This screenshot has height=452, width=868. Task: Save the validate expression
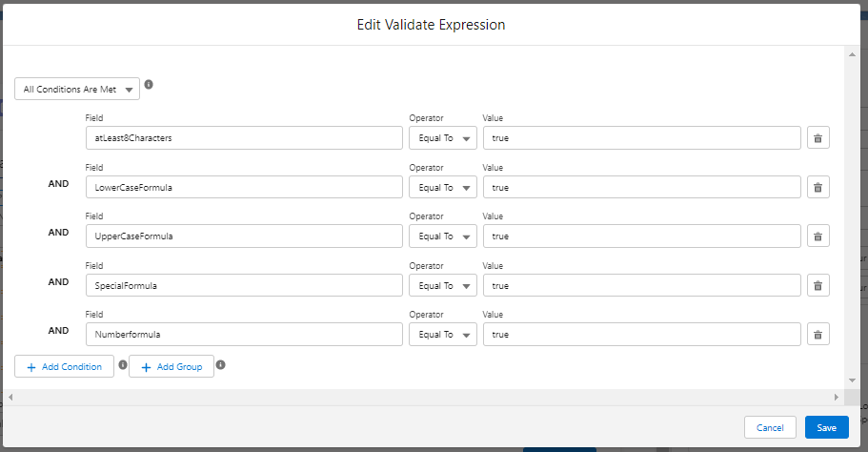point(826,427)
